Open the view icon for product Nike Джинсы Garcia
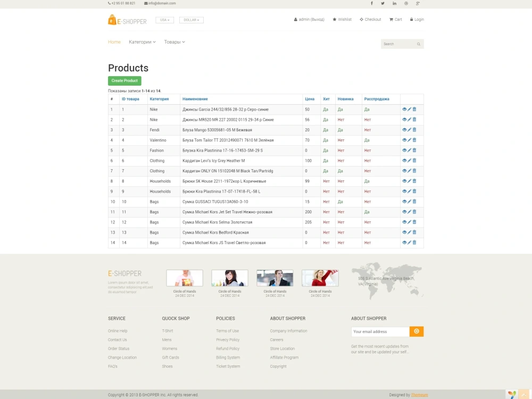532x399 pixels. (404, 109)
